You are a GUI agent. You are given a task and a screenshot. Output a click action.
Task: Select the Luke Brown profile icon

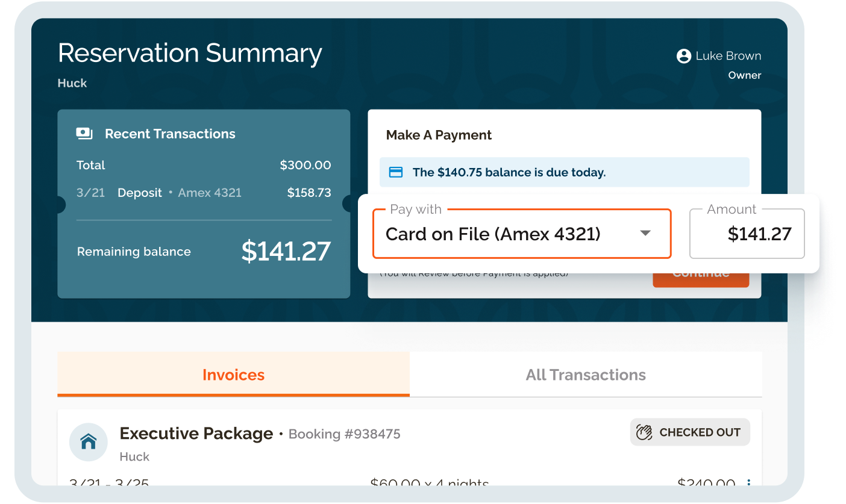coord(683,55)
